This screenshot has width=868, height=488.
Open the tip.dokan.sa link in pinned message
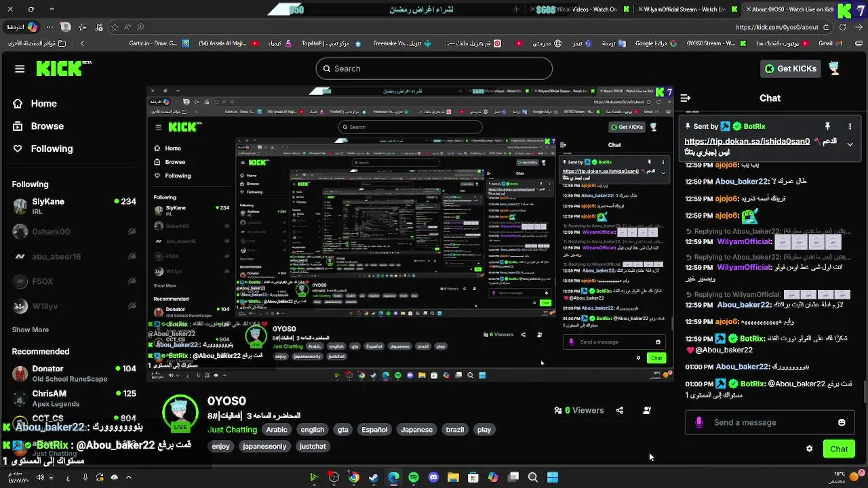[747, 142]
